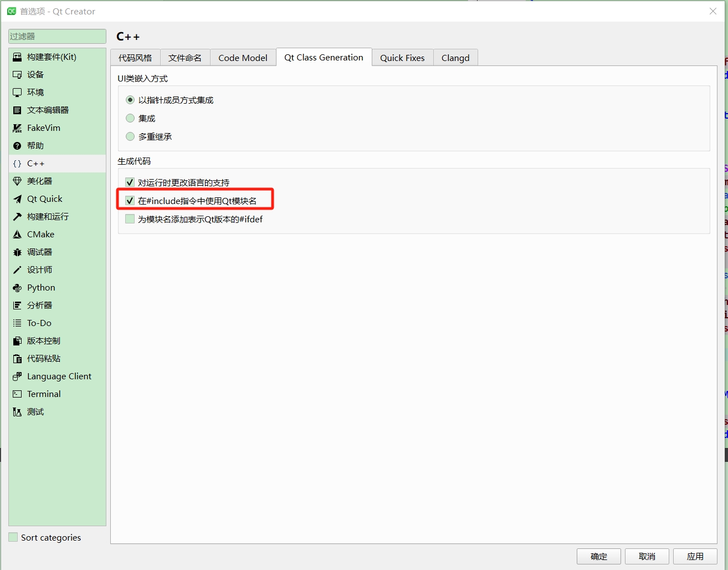Focus the 过滤器 filter input field
Screen dimensions: 728x570
(x=57, y=36)
